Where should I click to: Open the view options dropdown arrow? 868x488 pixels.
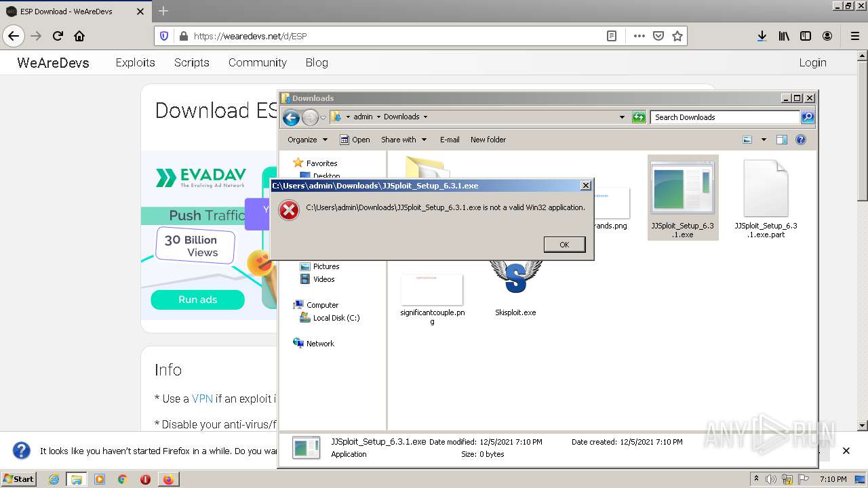(764, 140)
